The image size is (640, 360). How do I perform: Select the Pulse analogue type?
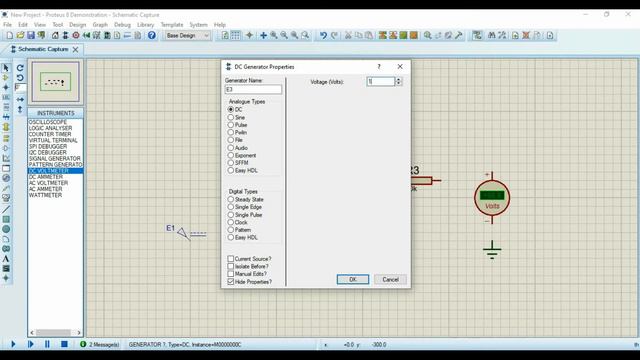[x=231, y=125]
